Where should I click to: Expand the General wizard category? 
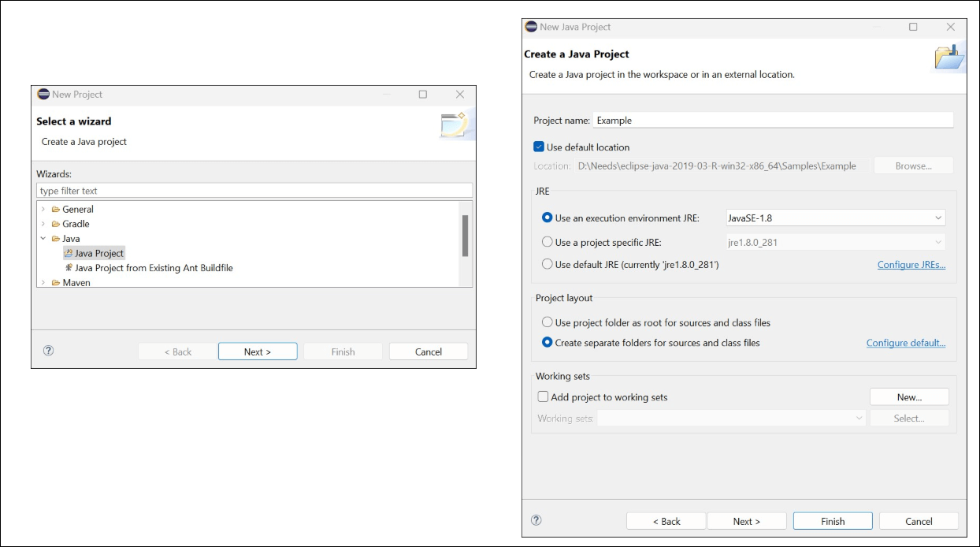click(43, 210)
